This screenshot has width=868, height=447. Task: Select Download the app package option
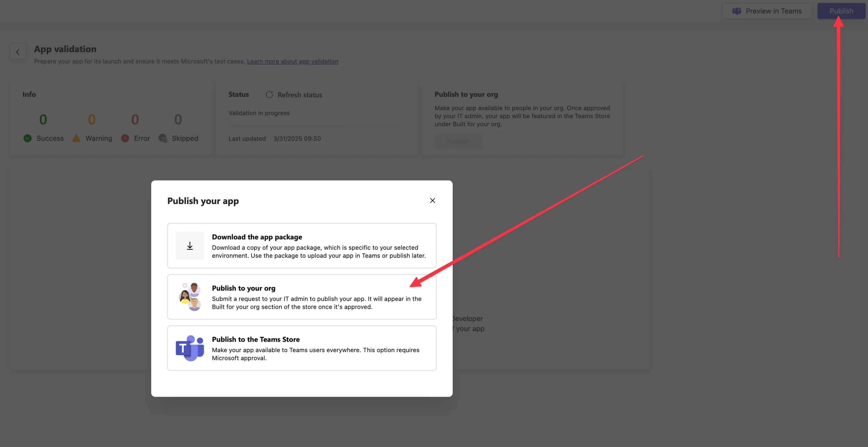[x=302, y=246]
